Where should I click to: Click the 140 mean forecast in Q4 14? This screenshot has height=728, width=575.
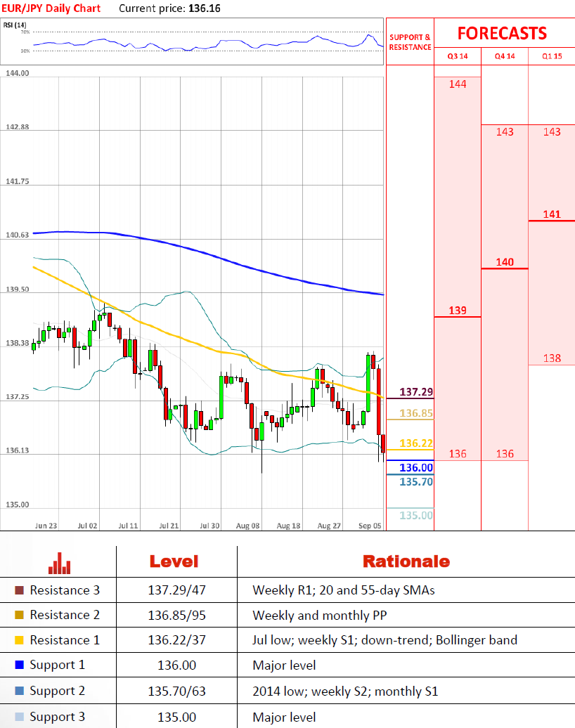point(505,262)
